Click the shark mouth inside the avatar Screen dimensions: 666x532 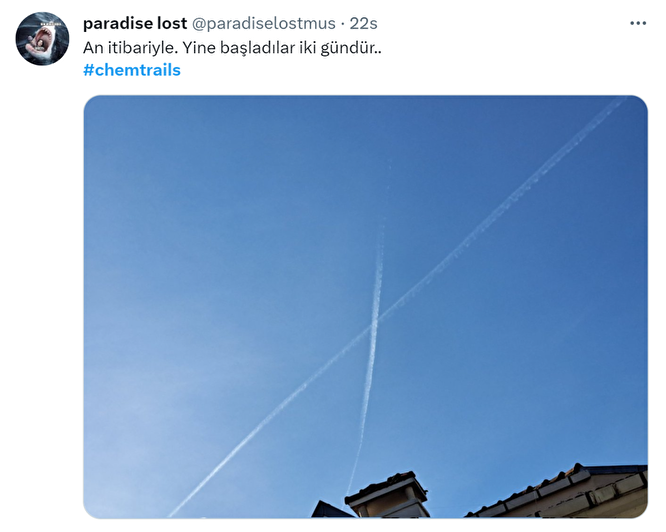click(43, 39)
